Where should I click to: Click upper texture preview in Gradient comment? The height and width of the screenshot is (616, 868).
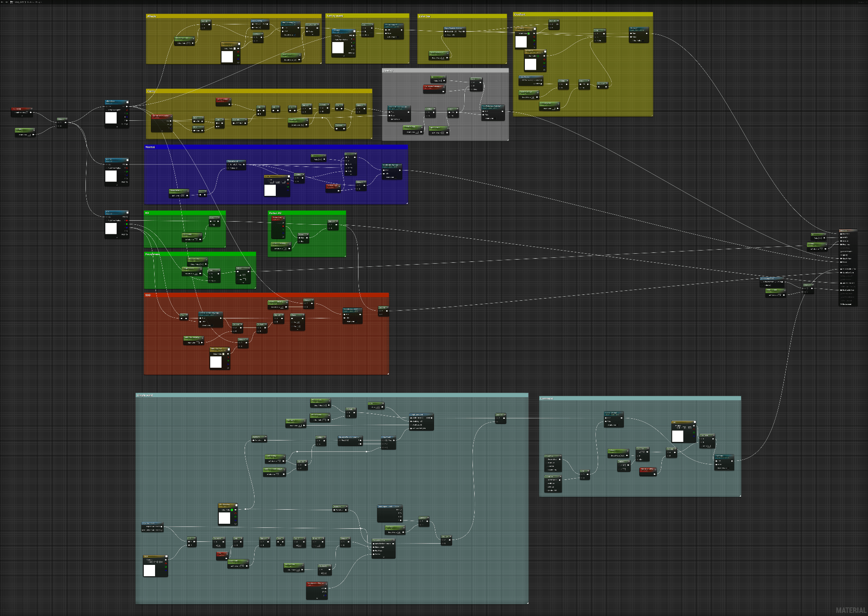coord(521,42)
